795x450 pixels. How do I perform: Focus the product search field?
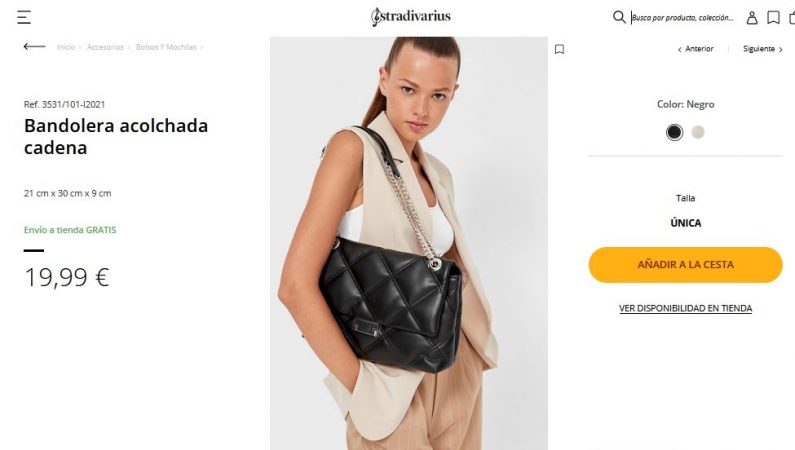click(682, 18)
